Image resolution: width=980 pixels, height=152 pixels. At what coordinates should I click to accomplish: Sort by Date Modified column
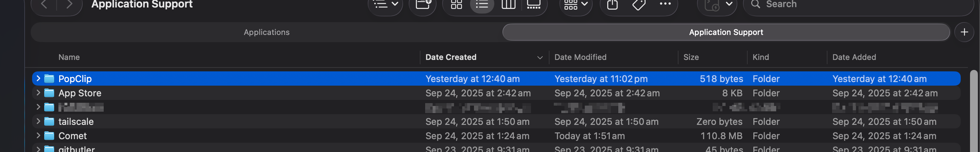click(x=580, y=57)
